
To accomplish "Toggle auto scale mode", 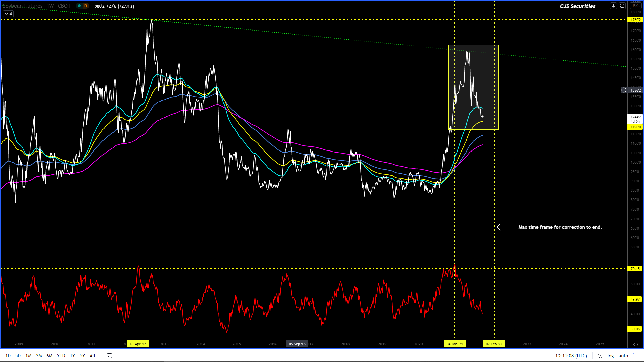I will (x=623, y=356).
